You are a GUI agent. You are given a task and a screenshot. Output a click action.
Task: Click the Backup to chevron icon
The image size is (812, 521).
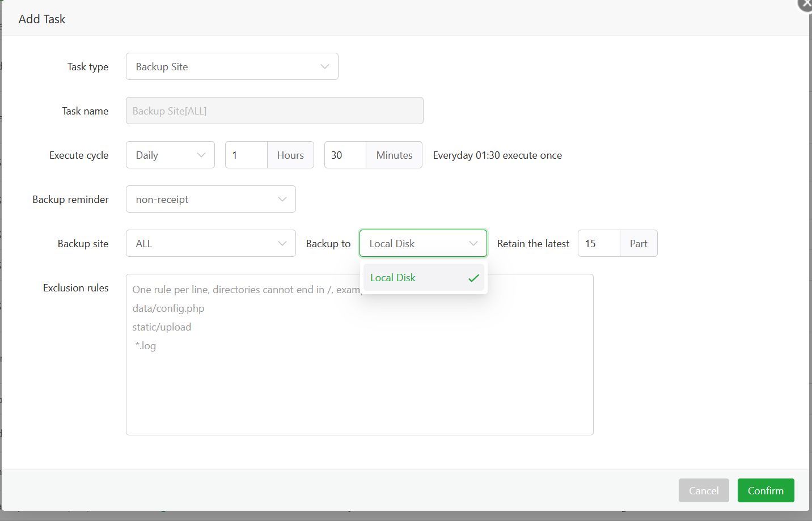click(473, 243)
